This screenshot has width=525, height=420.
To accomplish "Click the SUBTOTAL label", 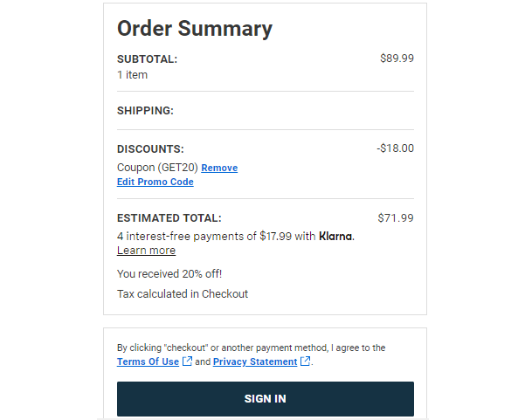I will (147, 59).
